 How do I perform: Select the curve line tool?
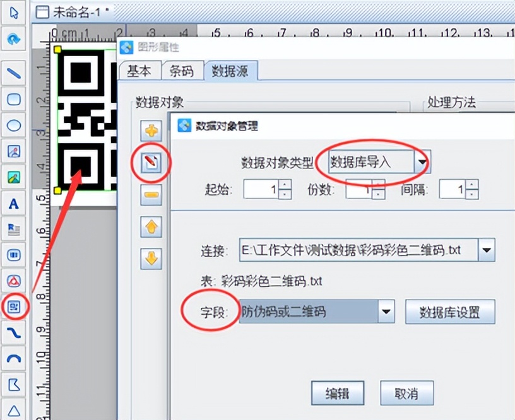pos(14,333)
